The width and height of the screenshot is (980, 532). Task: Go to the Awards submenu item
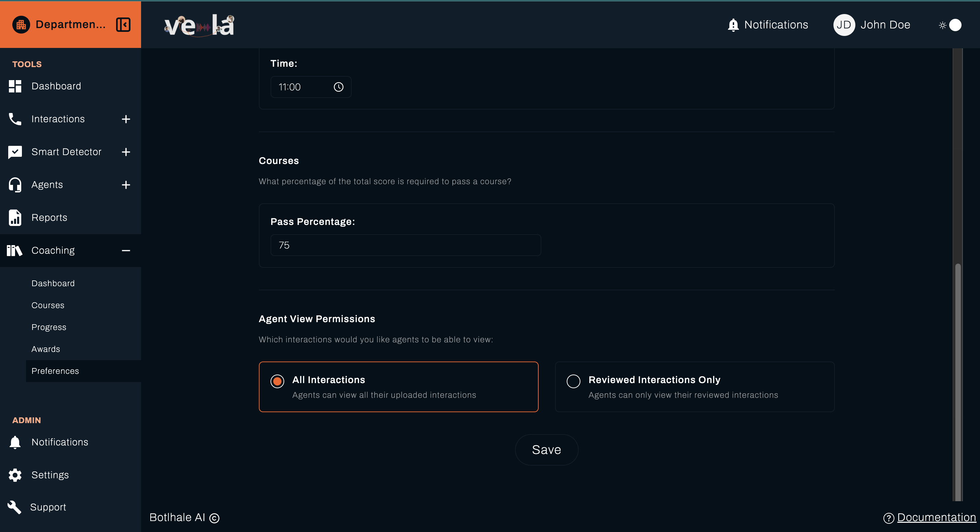coord(46,349)
